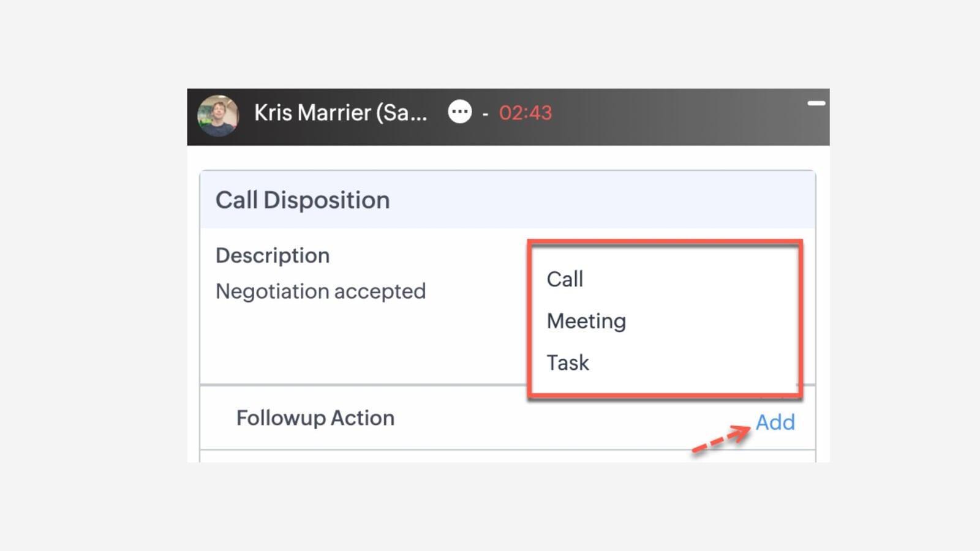Click the Call Disposition section header
The image size is (980, 551).
click(x=303, y=200)
